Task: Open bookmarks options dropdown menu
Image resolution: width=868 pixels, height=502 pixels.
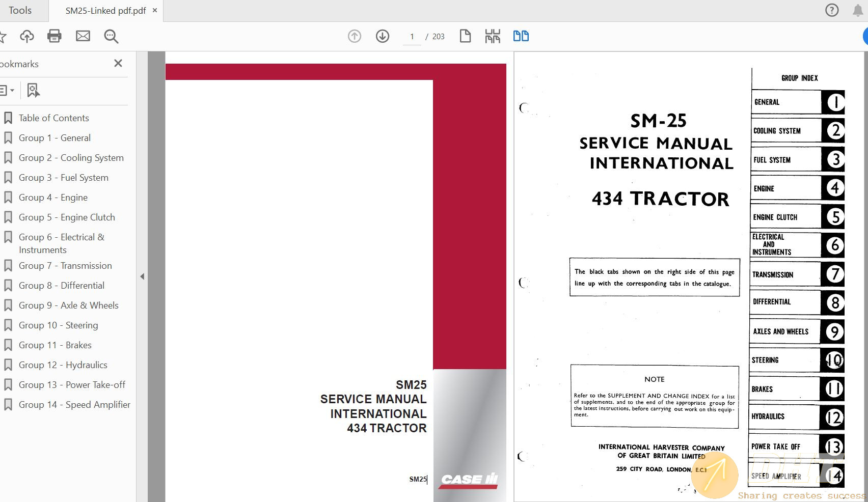Action: point(7,91)
